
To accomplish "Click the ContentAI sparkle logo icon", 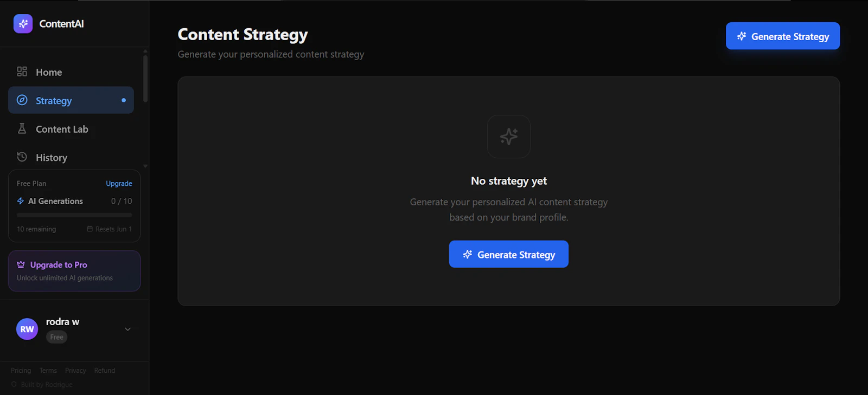I will click(23, 24).
